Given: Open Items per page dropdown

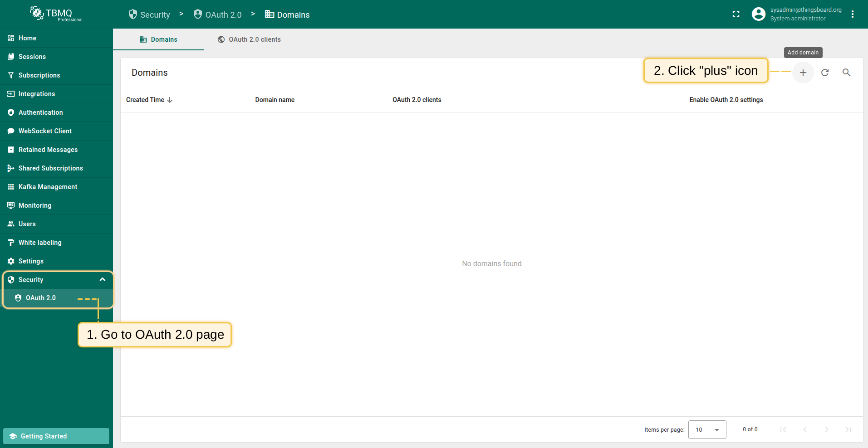Looking at the screenshot, I should 707,429.
